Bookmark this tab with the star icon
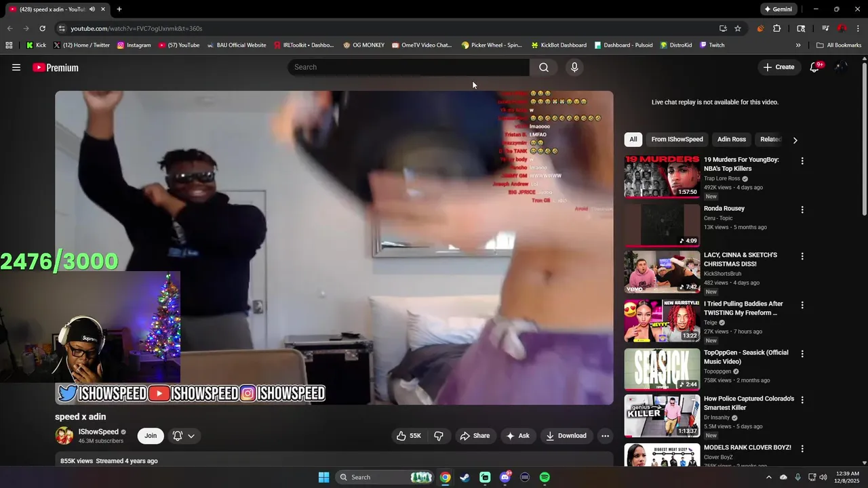The image size is (868, 488). [x=738, y=28]
